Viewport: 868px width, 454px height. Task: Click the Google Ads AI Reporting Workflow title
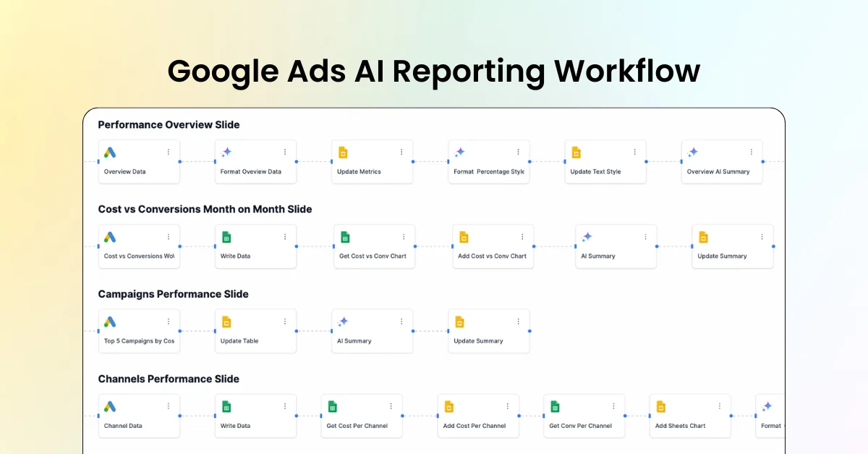(x=434, y=72)
